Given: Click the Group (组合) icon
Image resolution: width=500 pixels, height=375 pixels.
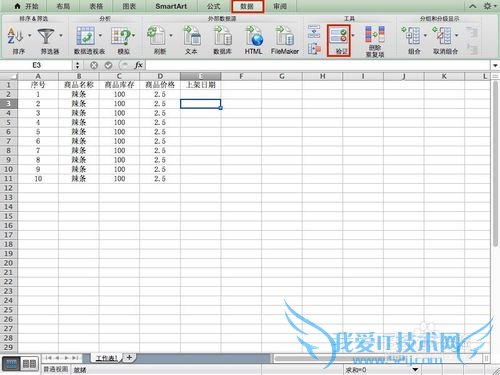Looking at the screenshot, I should coord(411,36).
